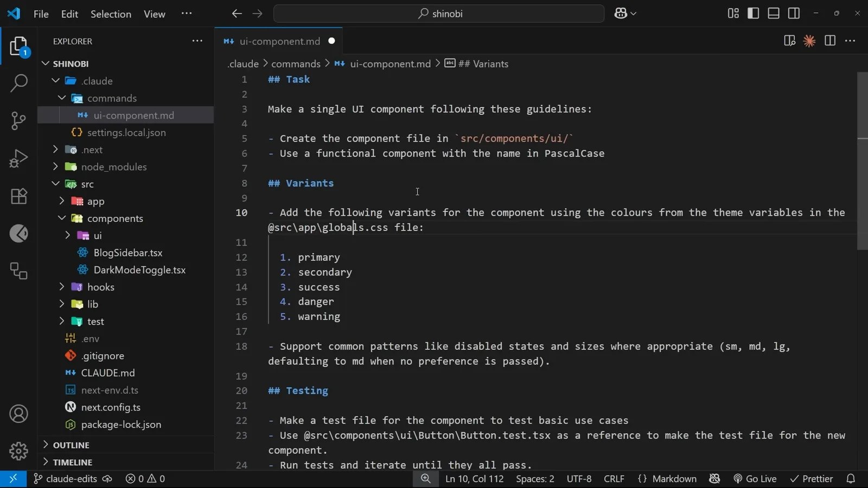868x488 pixels.
Task: Toggle Prettier formatter status
Action: click(812, 479)
